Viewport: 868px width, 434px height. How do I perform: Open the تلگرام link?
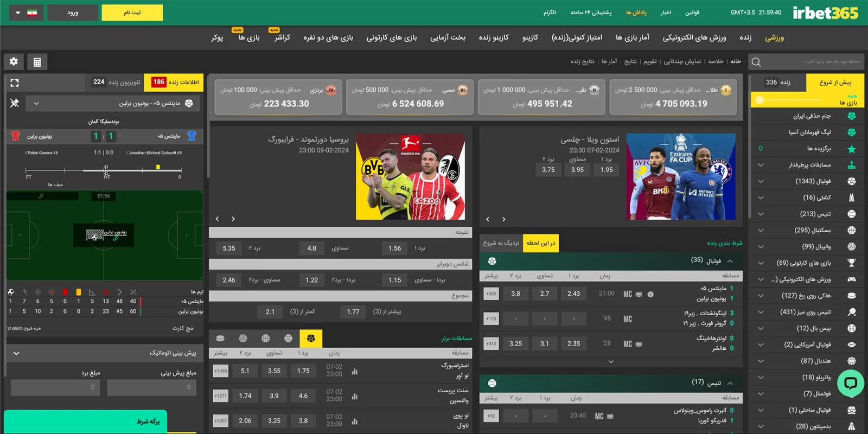550,12
